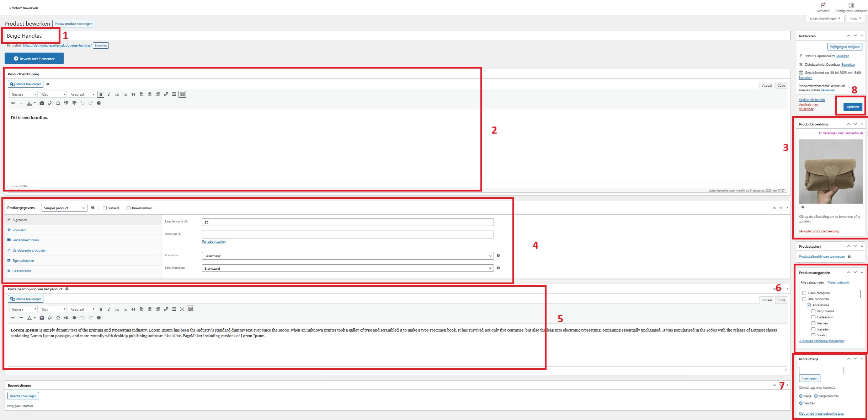The image size is (868, 420).
Task: Click the special character omega icon in Productbeschrijving
Action: (58, 103)
